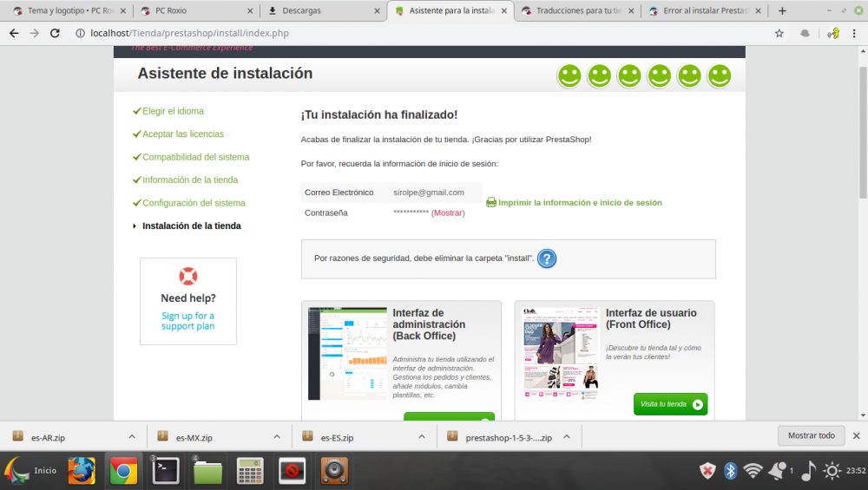Click Instalación de la tienda step

[192, 225]
